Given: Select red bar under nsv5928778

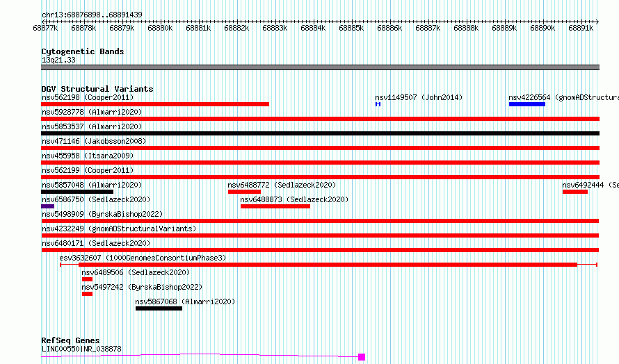Looking at the screenshot, I should (320, 119).
